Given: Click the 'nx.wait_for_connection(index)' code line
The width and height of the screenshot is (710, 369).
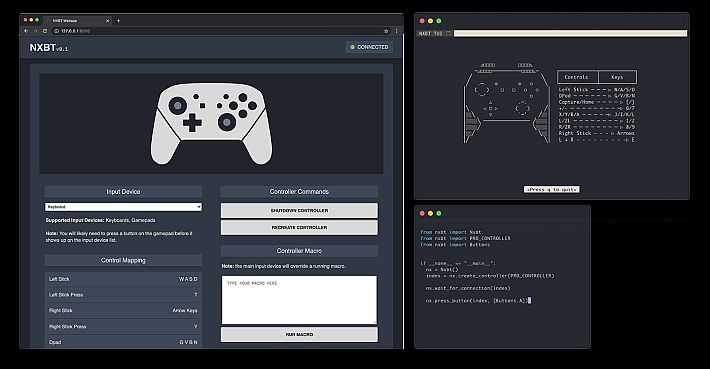Looking at the screenshot, I should tap(468, 288).
